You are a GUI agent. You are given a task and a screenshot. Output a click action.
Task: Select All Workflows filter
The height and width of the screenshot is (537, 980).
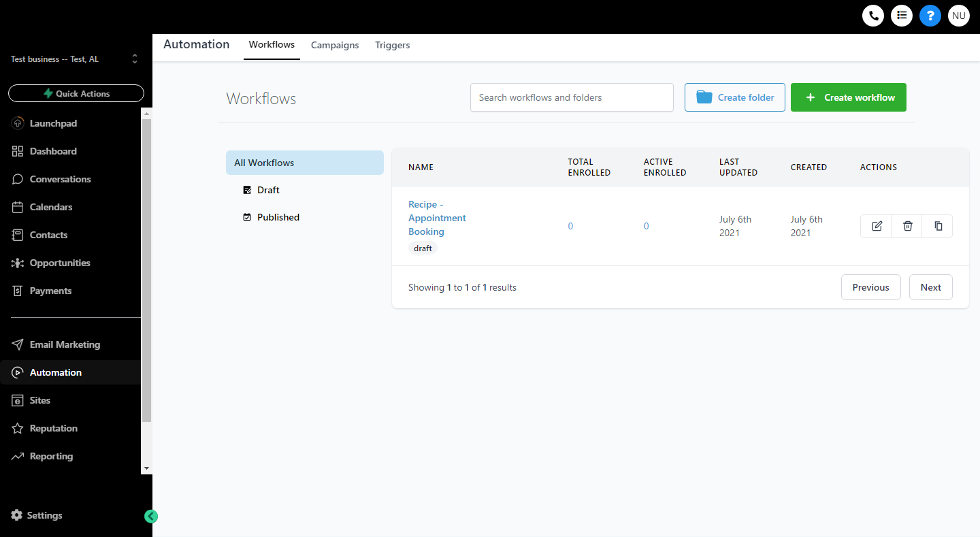tap(305, 163)
